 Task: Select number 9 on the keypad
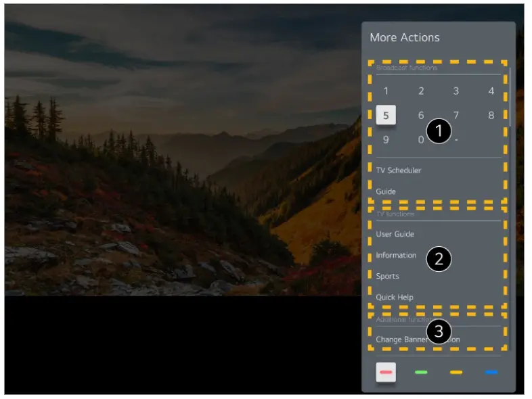[x=386, y=140]
